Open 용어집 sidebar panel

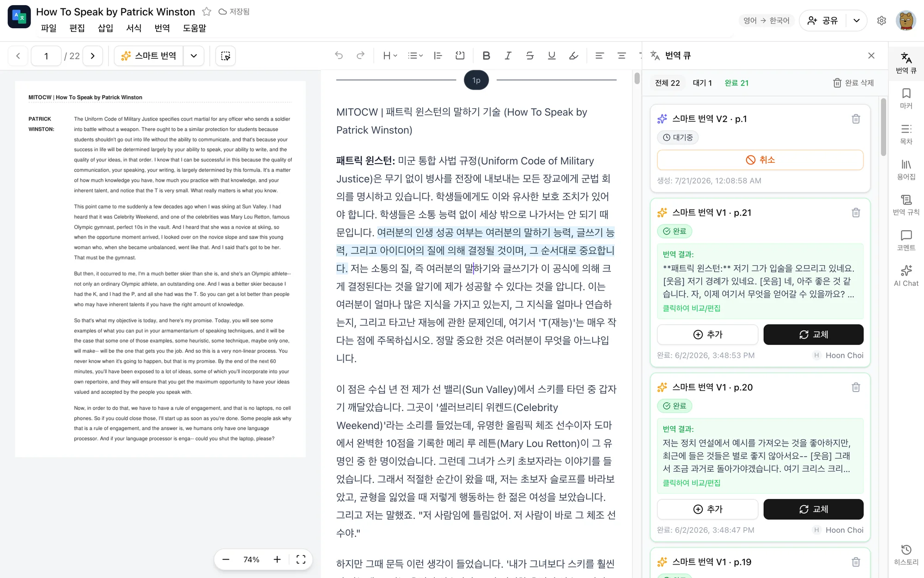point(906,170)
